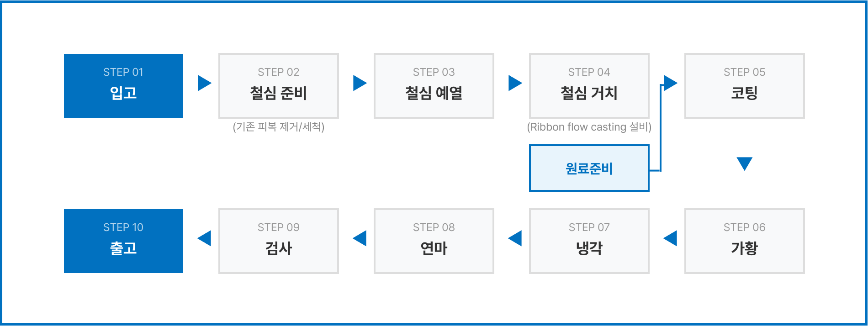Click the arrow between STEP 08 and STEP 09

coord(360,238)
